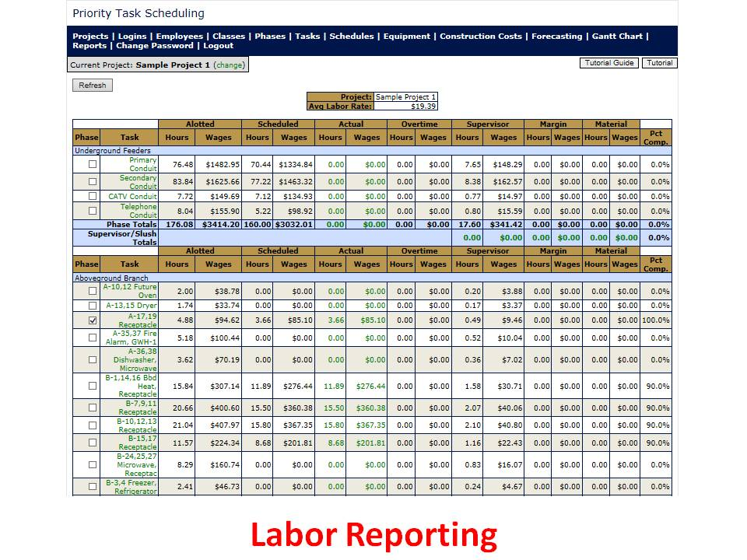This screenshot has width=747, height=560.
Task: Click the Refresh button
Action: coord(93,86)
